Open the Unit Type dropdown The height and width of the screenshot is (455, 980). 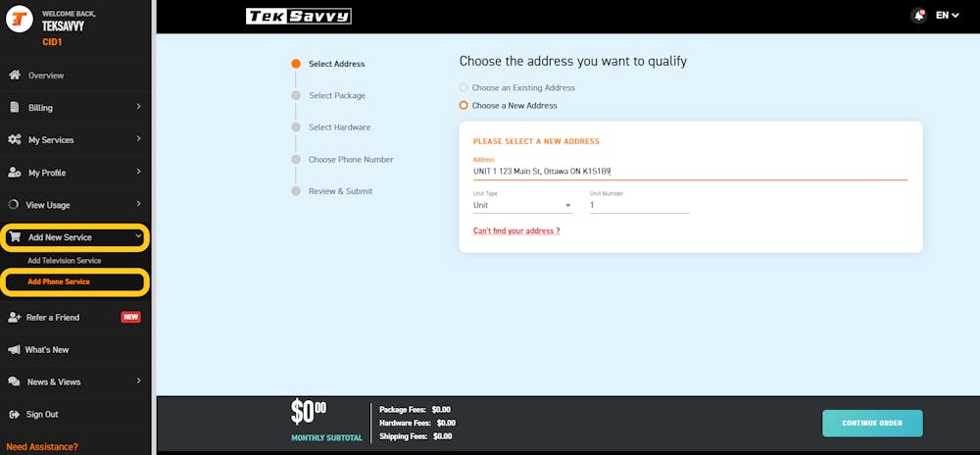522,205
